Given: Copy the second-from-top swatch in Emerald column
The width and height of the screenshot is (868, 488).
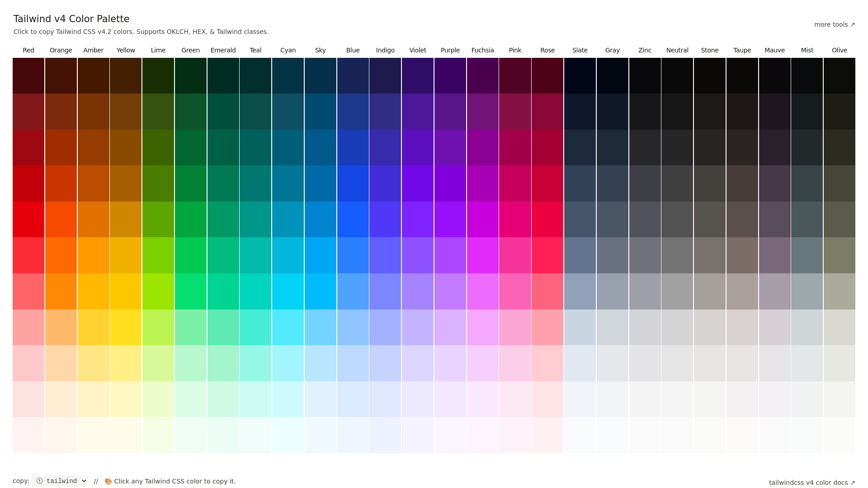Looking at the screenshot, I should tap(223, 112).
